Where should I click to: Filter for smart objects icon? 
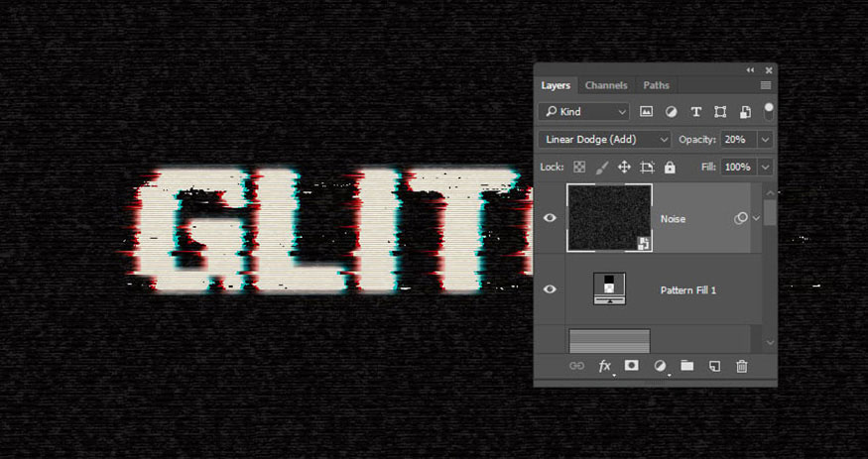pos(745,112)
